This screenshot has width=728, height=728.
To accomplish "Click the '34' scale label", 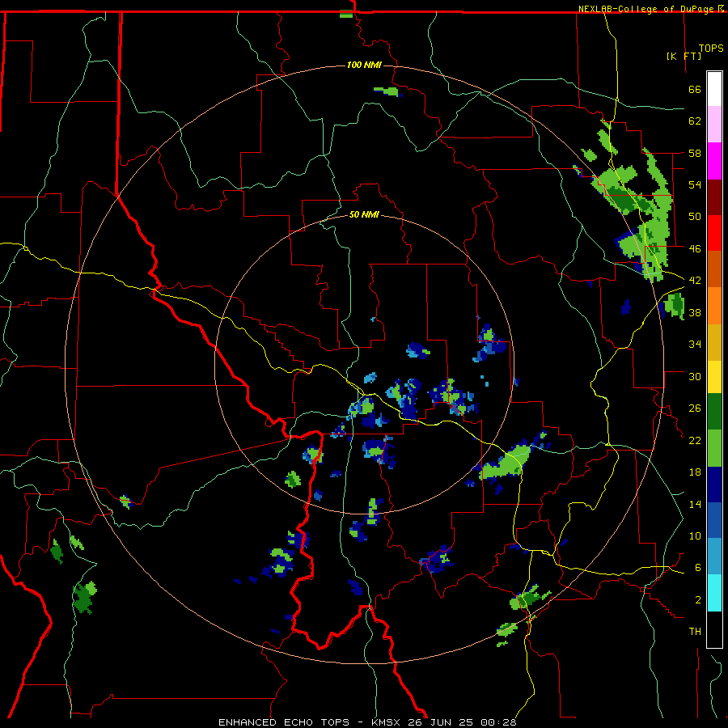I will (695, 345).
